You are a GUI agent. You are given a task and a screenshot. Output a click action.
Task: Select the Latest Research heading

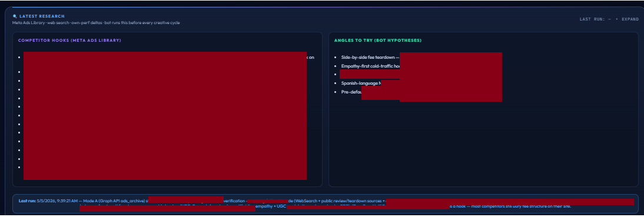[42, 16]
